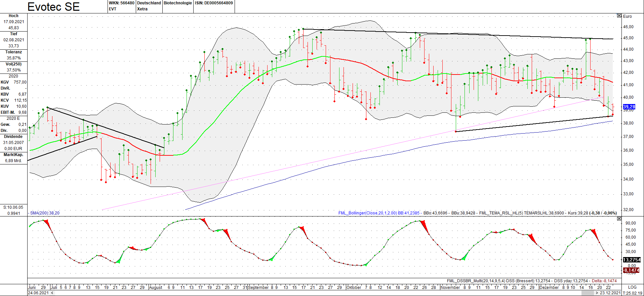Click the FML_DSSBR_Multi(20,14,9,5,4) label

point(476,281)
